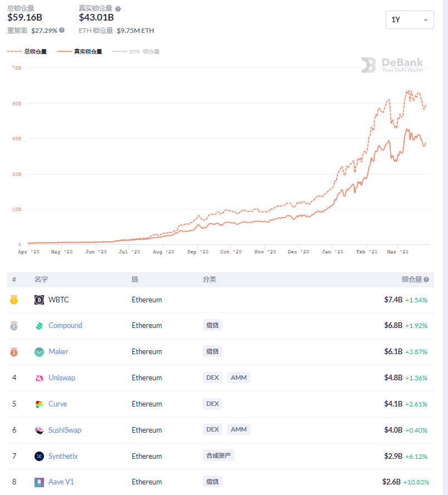The width and height of the screenshot is (448, 495).
Task: Click the $43.01B real locked value
Action: click(x=96, y=17)
